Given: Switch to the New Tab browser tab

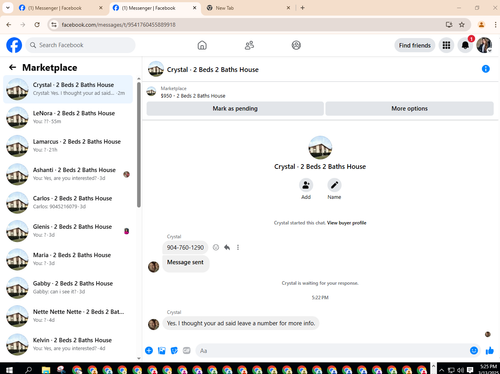Looking at the screenshot, I should click(x=247, y=8).
